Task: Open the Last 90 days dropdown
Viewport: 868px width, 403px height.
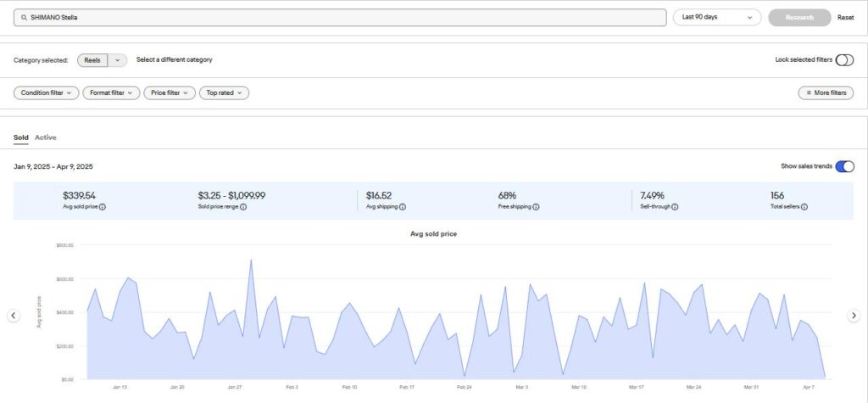Action: (x=717, y=17)
